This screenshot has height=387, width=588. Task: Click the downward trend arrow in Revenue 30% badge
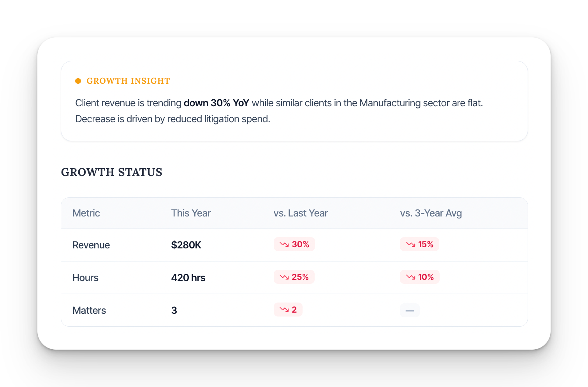pyautogui.click(x=284, y=244)
